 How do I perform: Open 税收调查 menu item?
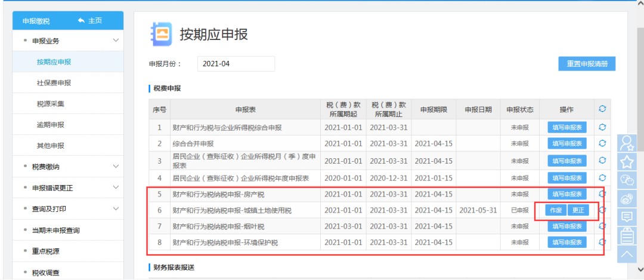tap(68, 272)
